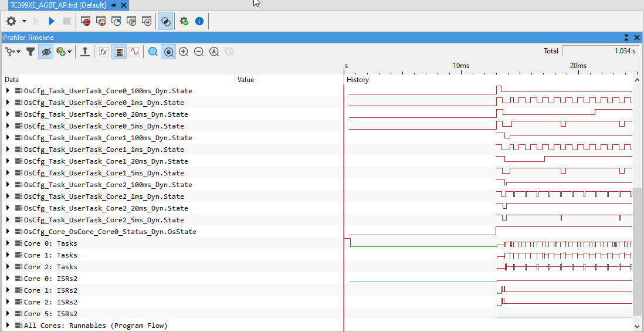Click the green-red arrow profiler icon

pyautogui.click(x=131, y=21)
